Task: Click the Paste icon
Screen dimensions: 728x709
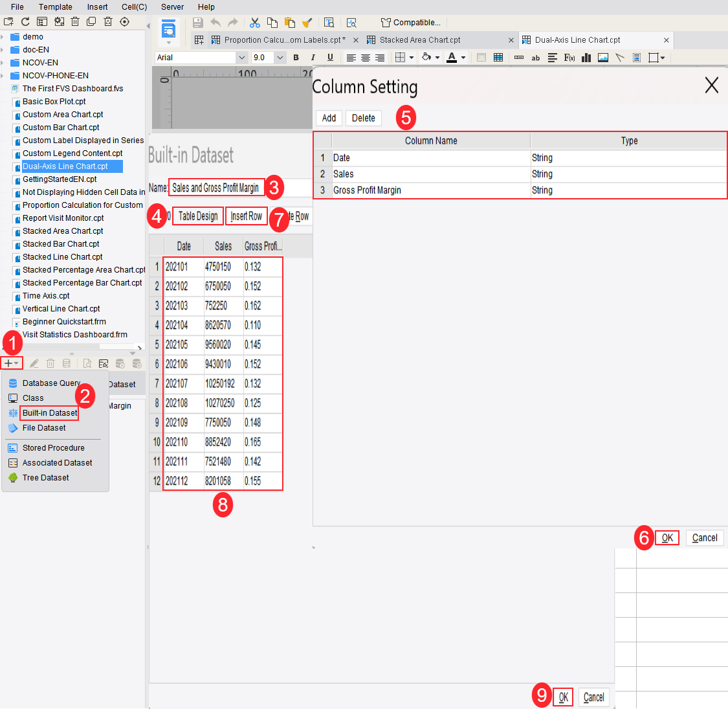Action: pyautogui.click(x=289, y=22)
